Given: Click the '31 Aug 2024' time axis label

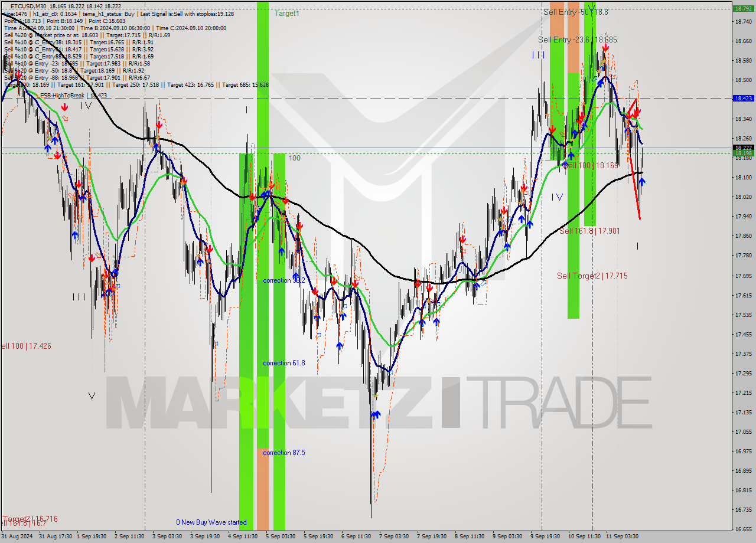Looking at the screenshot, I should pyautogui.click(x=17, y=537).
